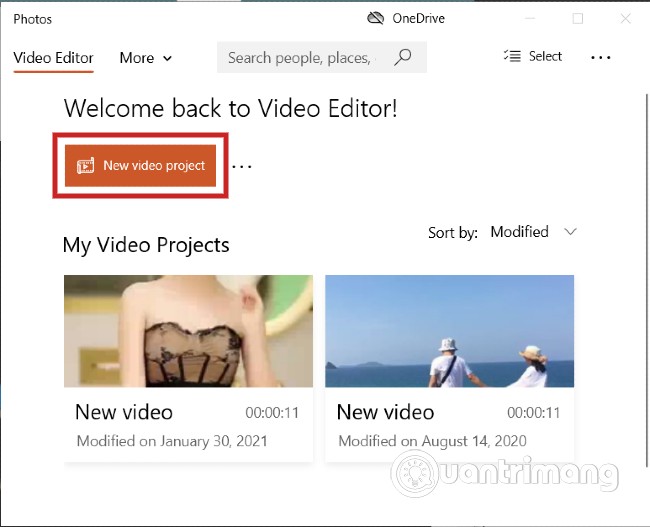Click the My Video Projects heading
Image resolution: width=650 pixels, height=527 pixels.
(146, 245)
